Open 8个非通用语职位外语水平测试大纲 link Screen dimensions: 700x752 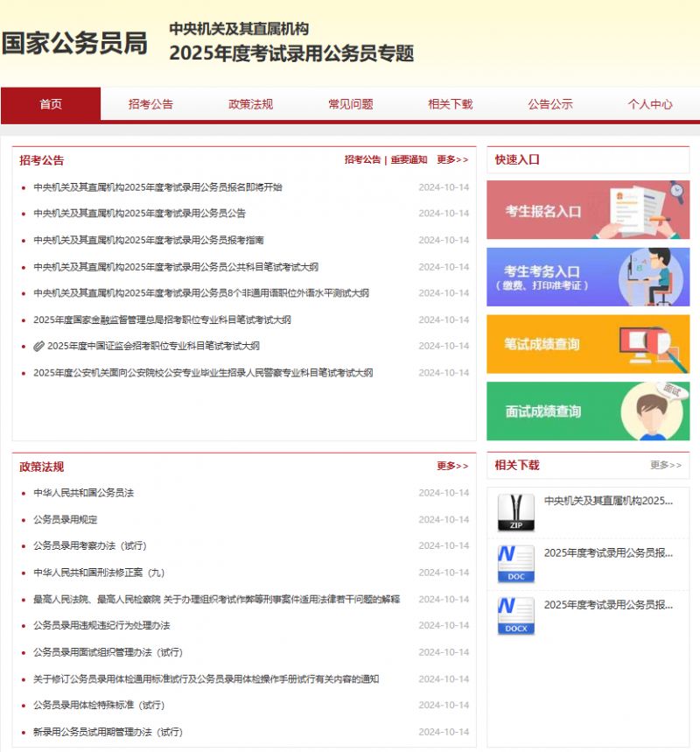coord(201,292)
